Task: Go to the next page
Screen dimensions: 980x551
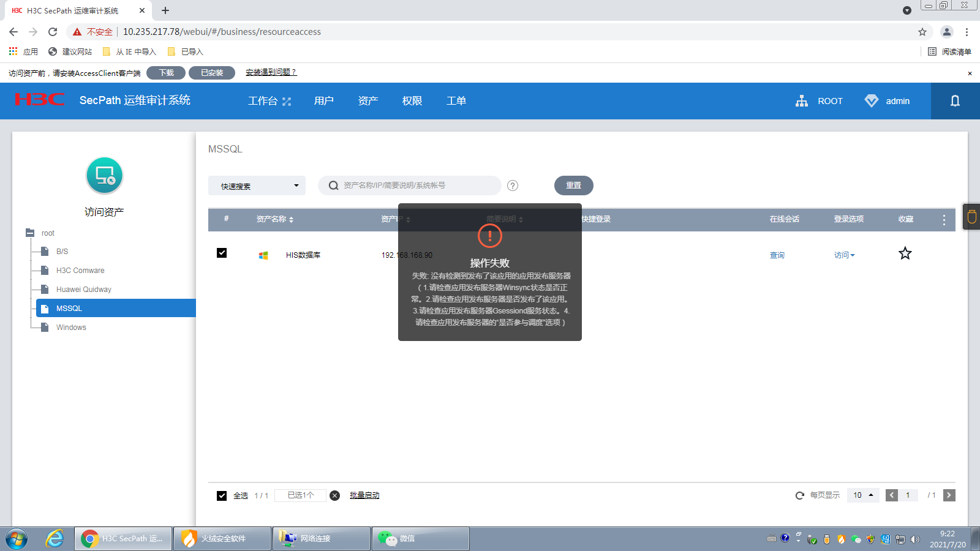Action: click(949, 495)
